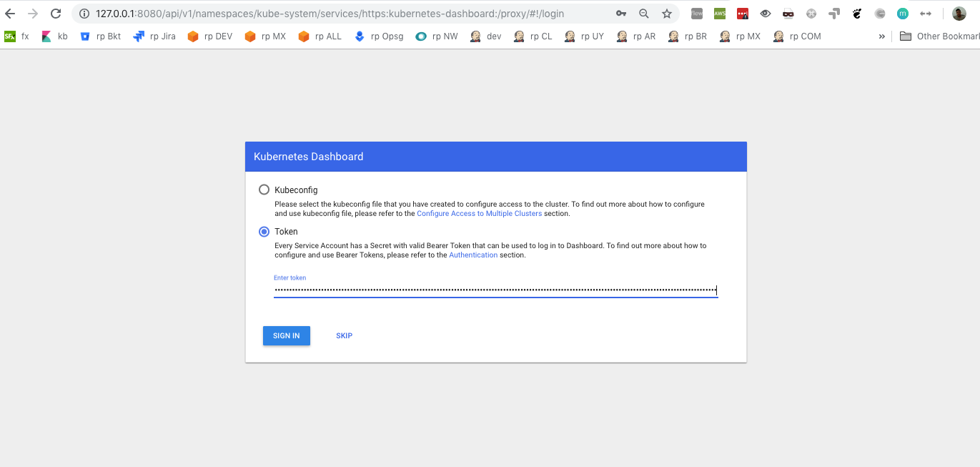The image size is (980, 467).
Task: Click the zoom magnifier icon in address bar
Action: point(644,14)
